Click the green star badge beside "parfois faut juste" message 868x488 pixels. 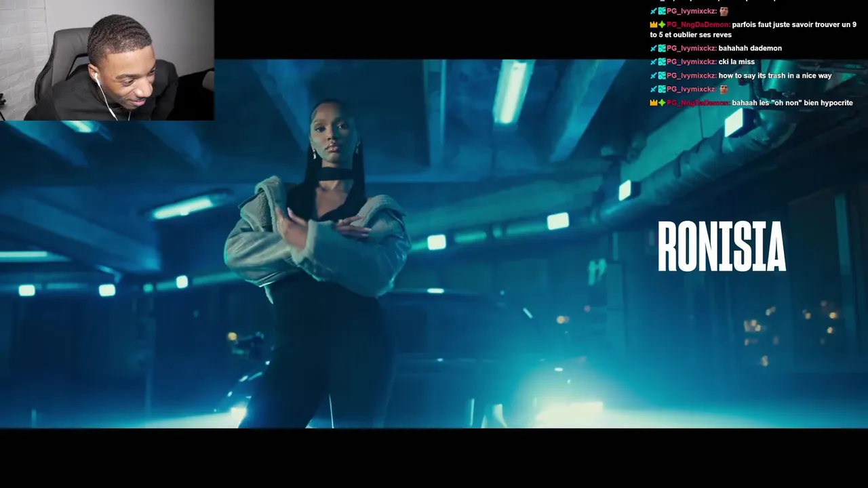(662, 24)
